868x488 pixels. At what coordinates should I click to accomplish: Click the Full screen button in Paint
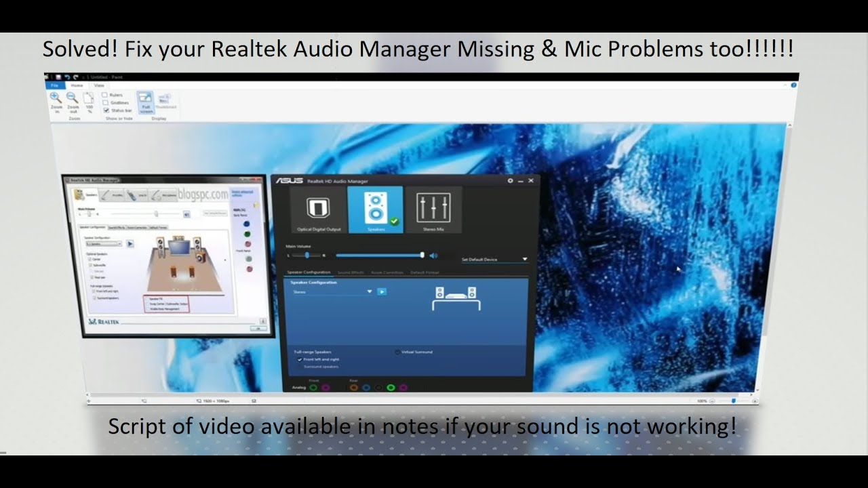tap(145, 102)
